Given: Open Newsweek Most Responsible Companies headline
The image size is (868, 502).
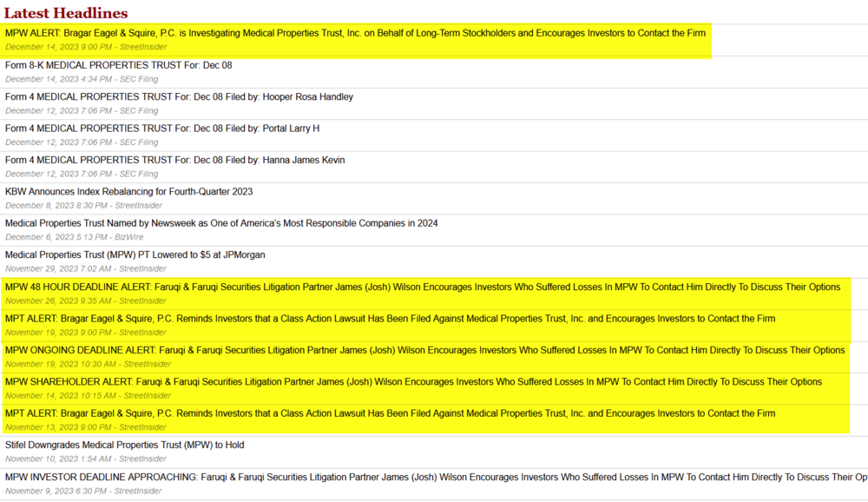Looking at the screenshot, I should 221,223.
